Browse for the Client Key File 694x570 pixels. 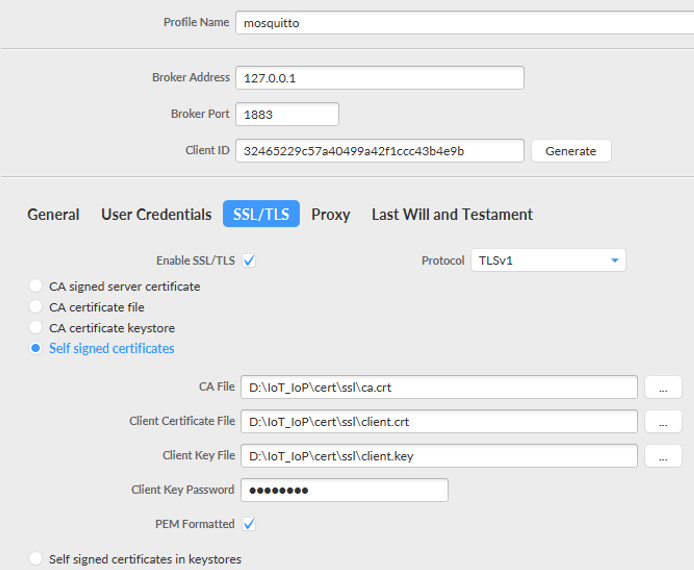[x=663, y=456]
